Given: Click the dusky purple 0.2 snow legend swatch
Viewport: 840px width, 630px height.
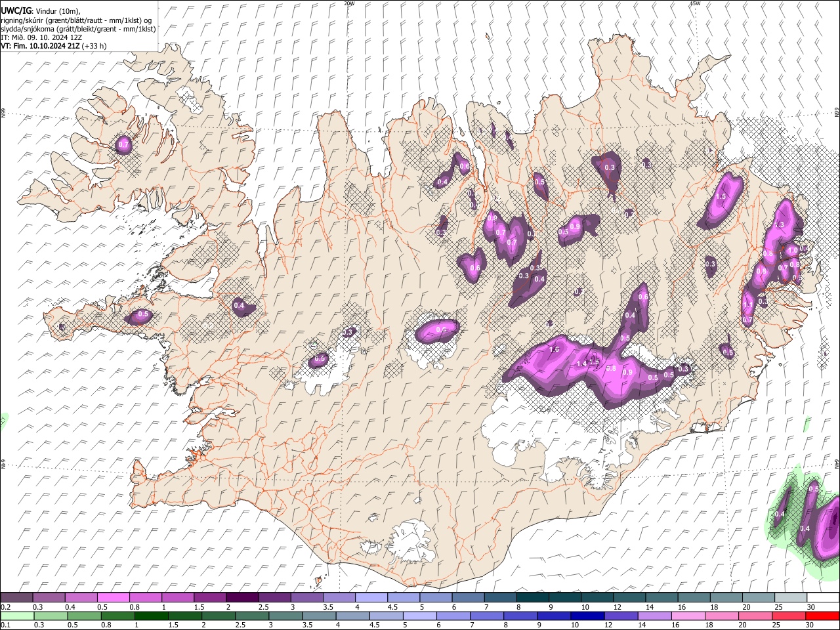Looking at the screenshot, I should [16, 597].
